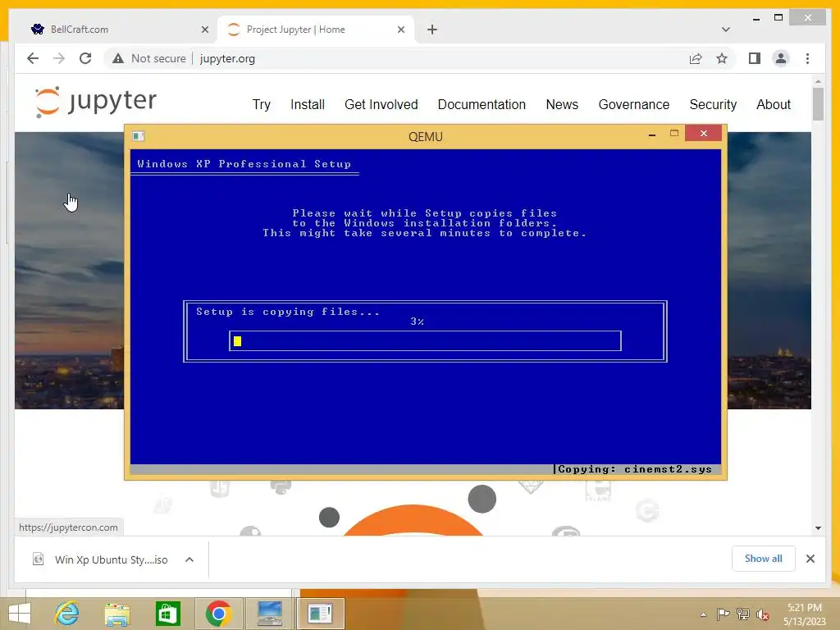Select the Project Jupyter Home tab

(x=316, y=30)
